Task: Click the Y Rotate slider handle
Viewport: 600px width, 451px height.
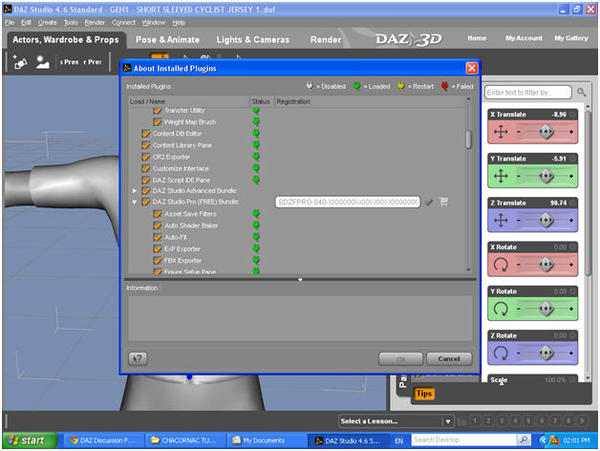Action: [546, 308]
